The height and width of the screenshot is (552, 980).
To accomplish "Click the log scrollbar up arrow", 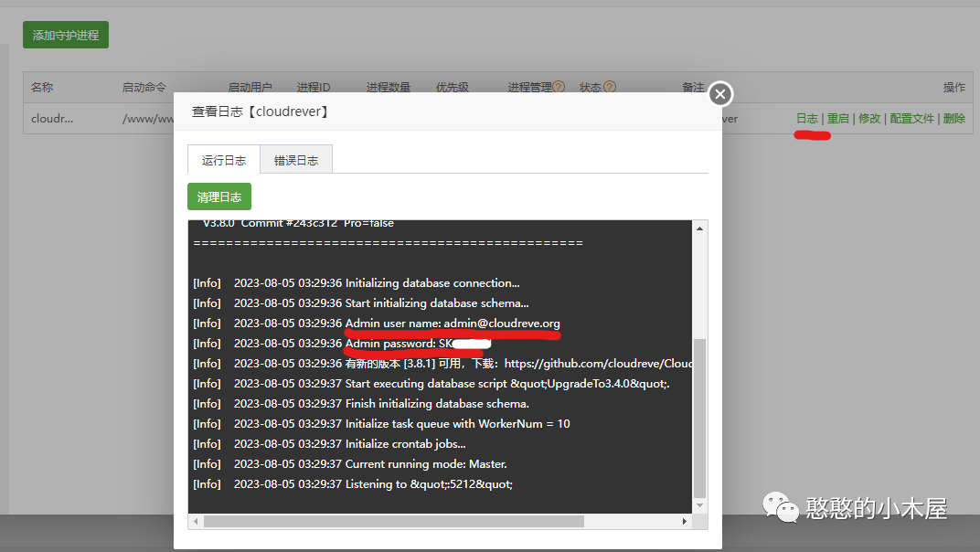I will [700, 228].
